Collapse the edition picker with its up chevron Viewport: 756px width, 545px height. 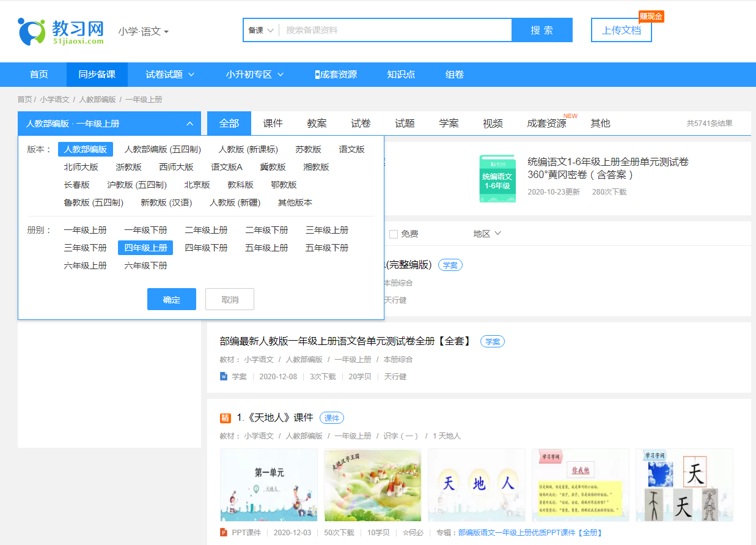pyautogui.click(x=189, y=122)
